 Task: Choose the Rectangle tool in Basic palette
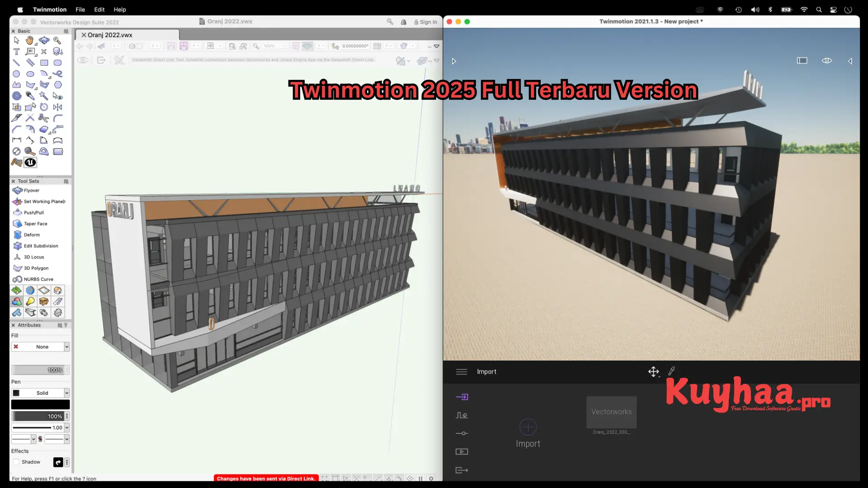(44, 63)
